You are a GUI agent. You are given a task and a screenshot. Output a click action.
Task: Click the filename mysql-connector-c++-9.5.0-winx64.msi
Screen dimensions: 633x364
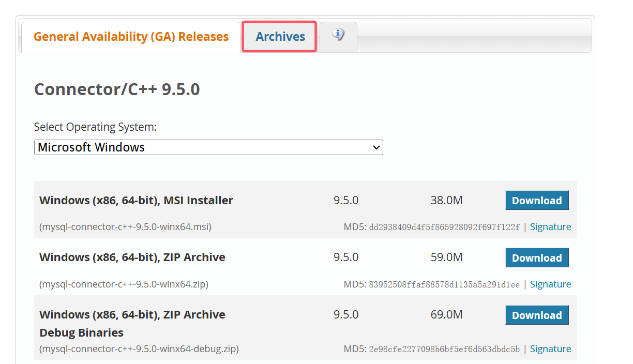pyautogui.click(x=125, y=227)
